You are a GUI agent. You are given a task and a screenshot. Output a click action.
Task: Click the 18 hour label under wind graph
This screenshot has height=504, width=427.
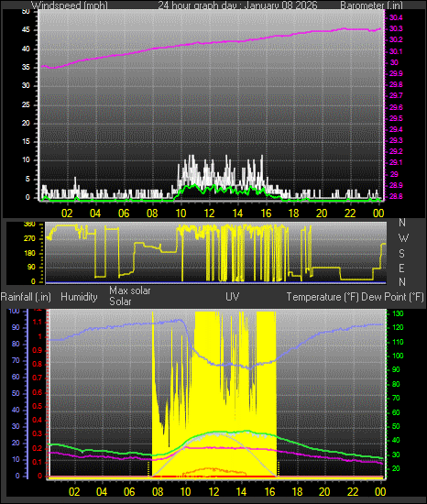click(x=293, y=214)
